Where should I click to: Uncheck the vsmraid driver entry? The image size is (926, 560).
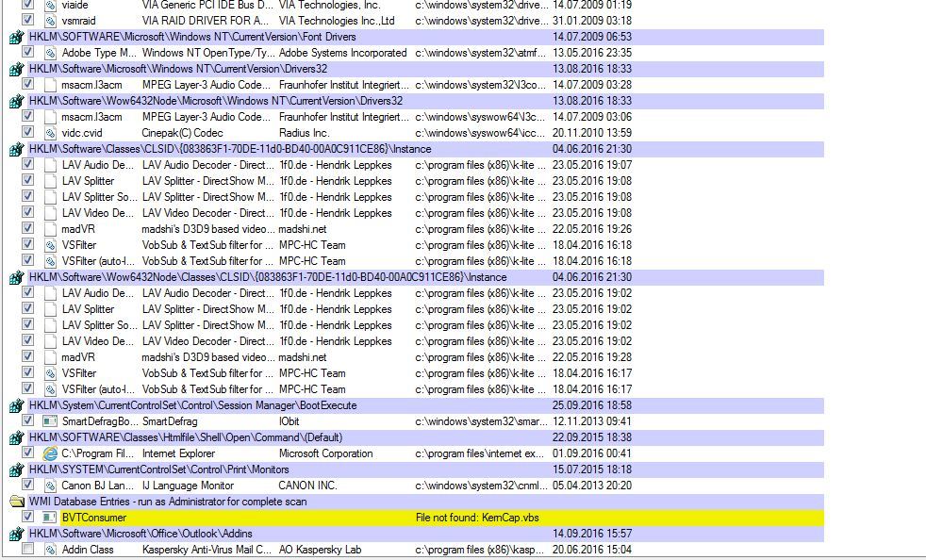[x=27, y=20]
